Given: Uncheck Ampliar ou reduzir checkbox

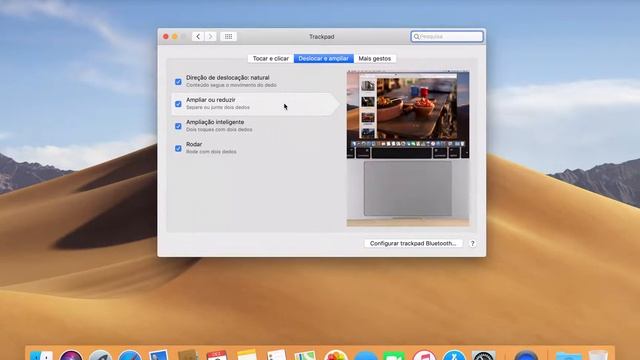Looking at the screenshot, I should tap(178, 104).
